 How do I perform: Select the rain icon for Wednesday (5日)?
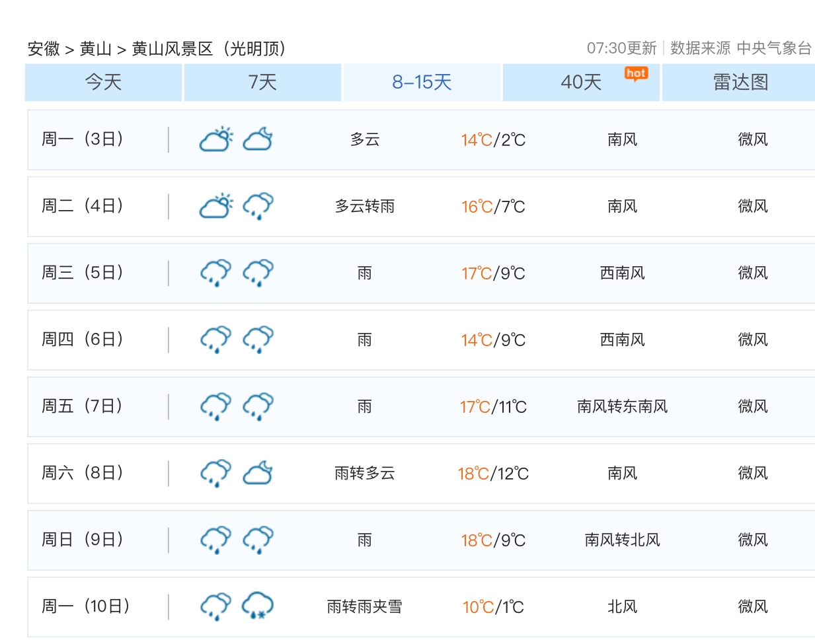click(x=214, y=272)
